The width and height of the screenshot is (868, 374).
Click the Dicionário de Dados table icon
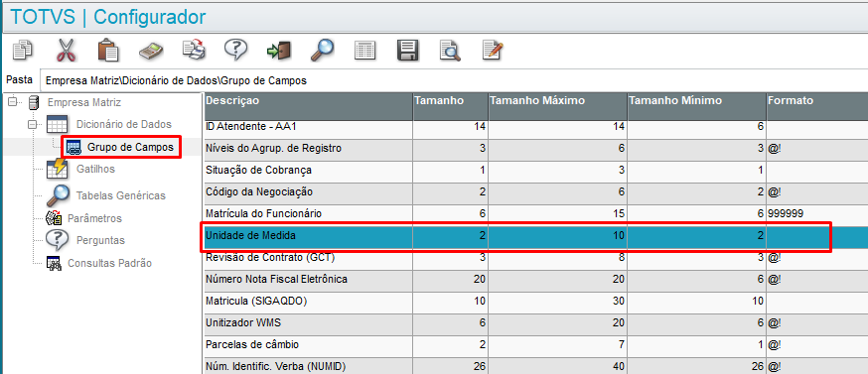click(57, 125)
